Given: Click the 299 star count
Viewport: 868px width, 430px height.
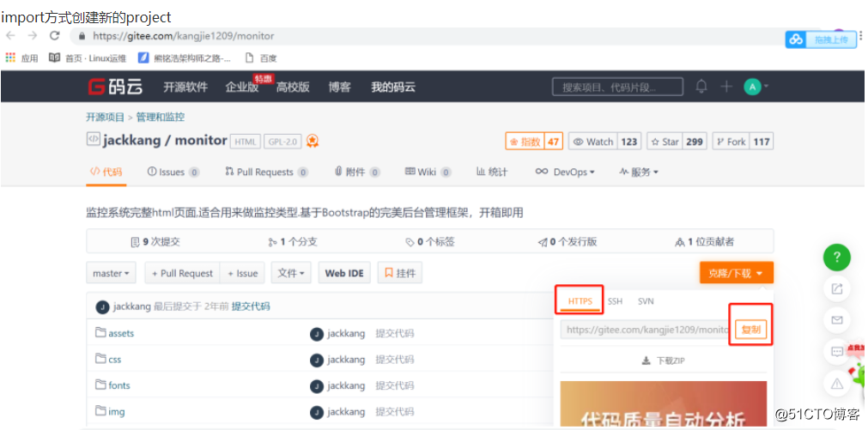Looking at the screenshot, I should (695, 142).
